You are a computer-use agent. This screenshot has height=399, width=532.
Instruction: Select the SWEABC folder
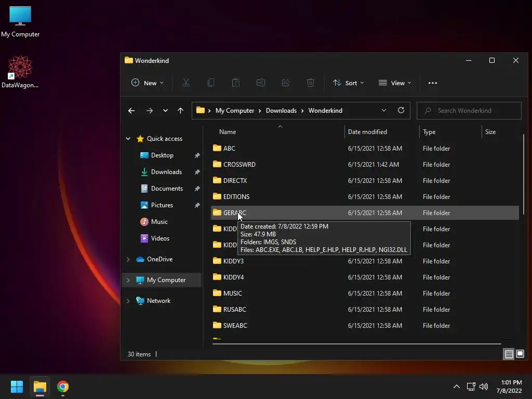pyautogui.click(x=365, y=325)
